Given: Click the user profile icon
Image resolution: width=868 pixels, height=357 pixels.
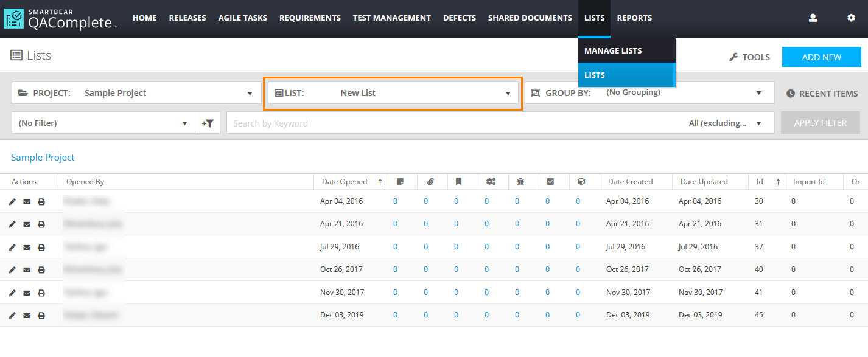Looking at the screenshot, I should coord(813,18).
